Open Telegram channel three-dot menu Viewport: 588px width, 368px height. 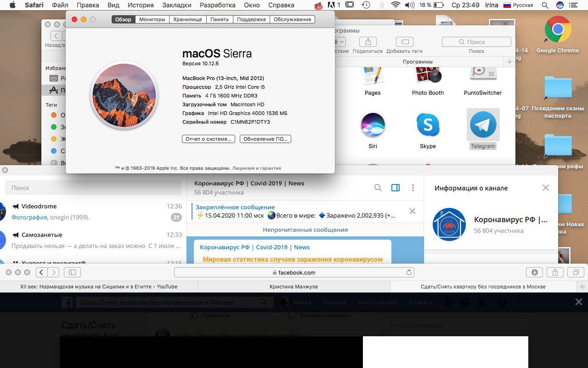click(413, 188)
